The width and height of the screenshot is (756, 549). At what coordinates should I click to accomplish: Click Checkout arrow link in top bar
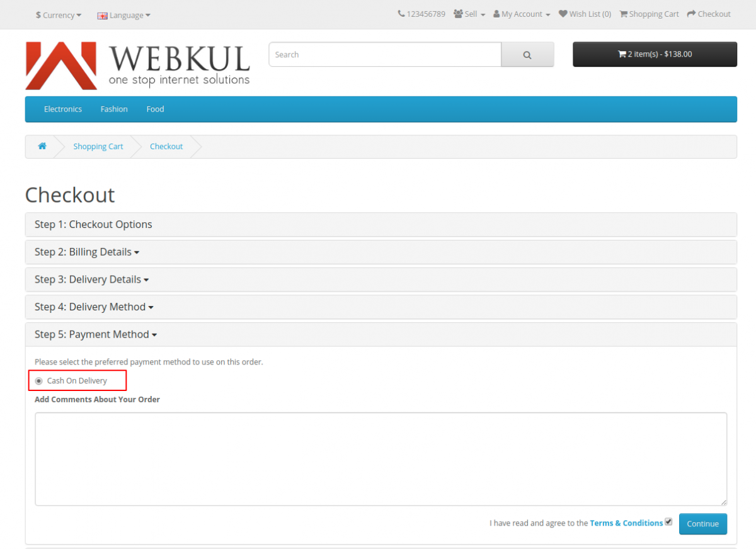pos(709,14)
